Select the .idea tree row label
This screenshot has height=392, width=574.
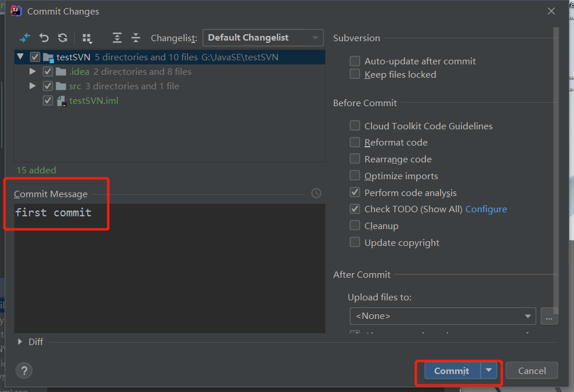pyautogui.click(x=79, y=72)
